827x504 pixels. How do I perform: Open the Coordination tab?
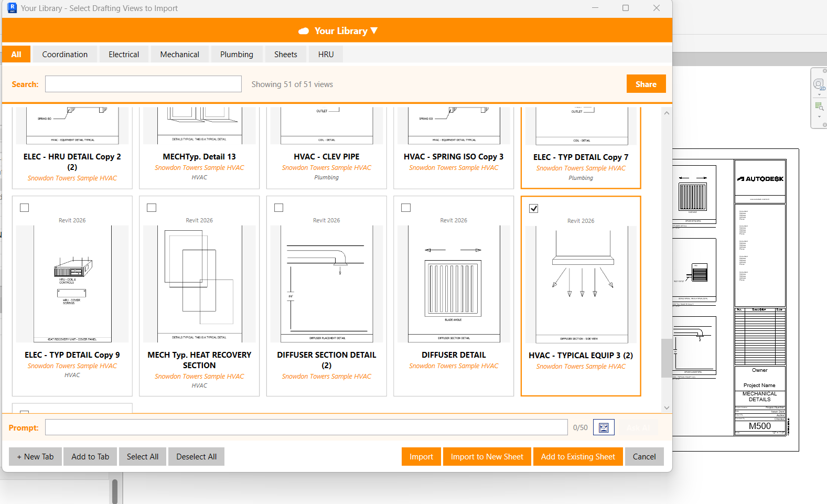(x=65, y=54)
